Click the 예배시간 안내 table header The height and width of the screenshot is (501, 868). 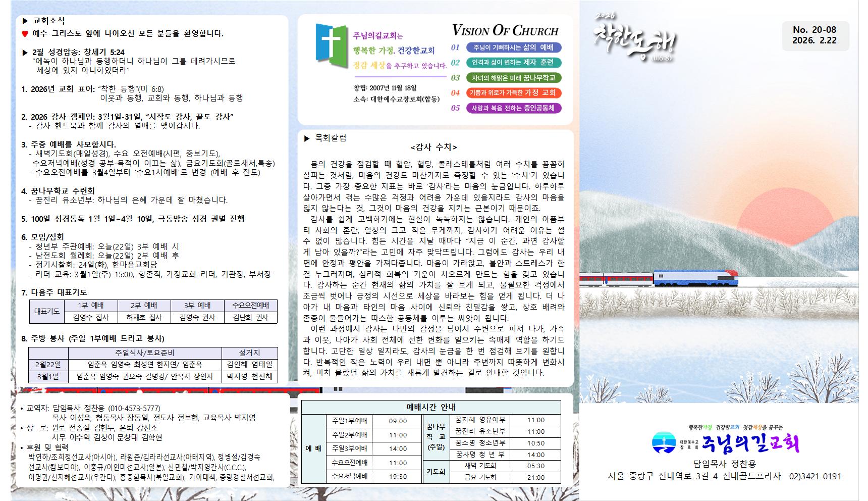coord(430,407)
